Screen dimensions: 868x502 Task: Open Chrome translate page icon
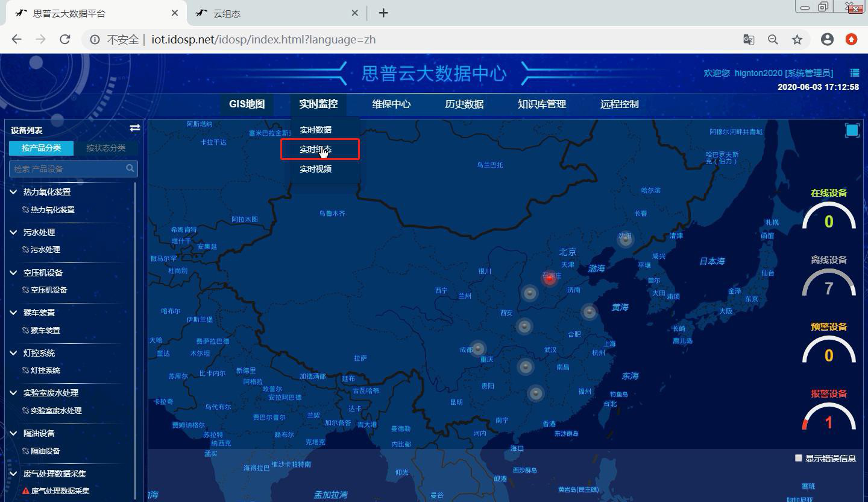[x=749, y=40]
